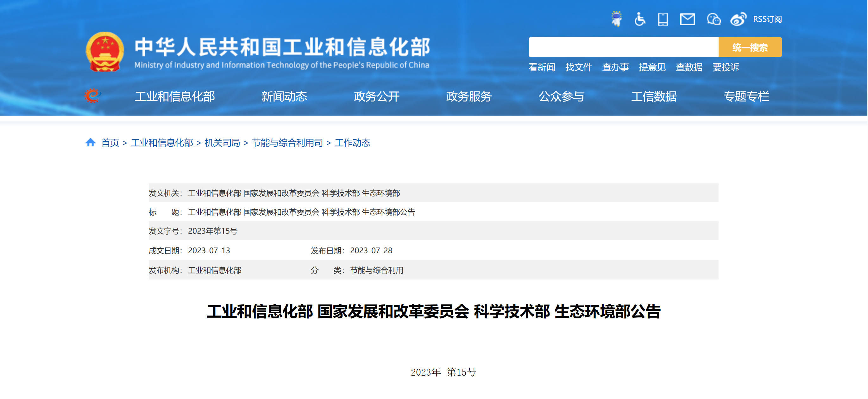Viewport: 868px width, 399px height.
Task: Open the email envelope icon
Action: (x=687, y=19)
